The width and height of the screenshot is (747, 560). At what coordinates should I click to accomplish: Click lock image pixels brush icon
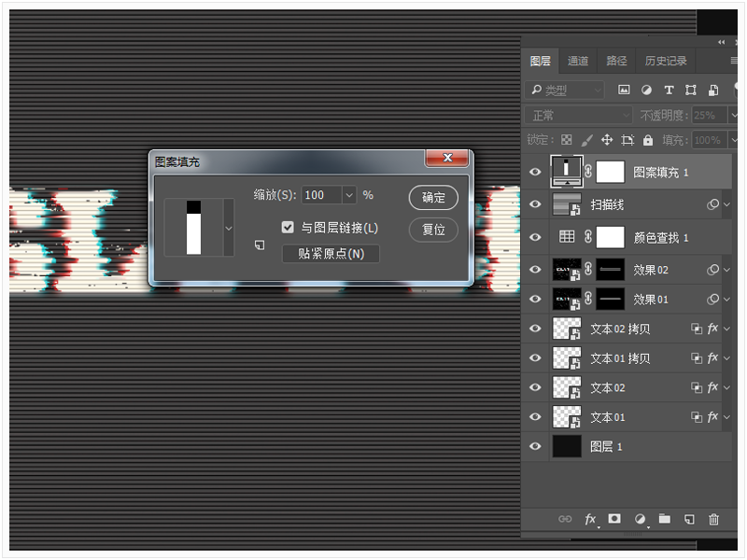[x=586, y=139]
